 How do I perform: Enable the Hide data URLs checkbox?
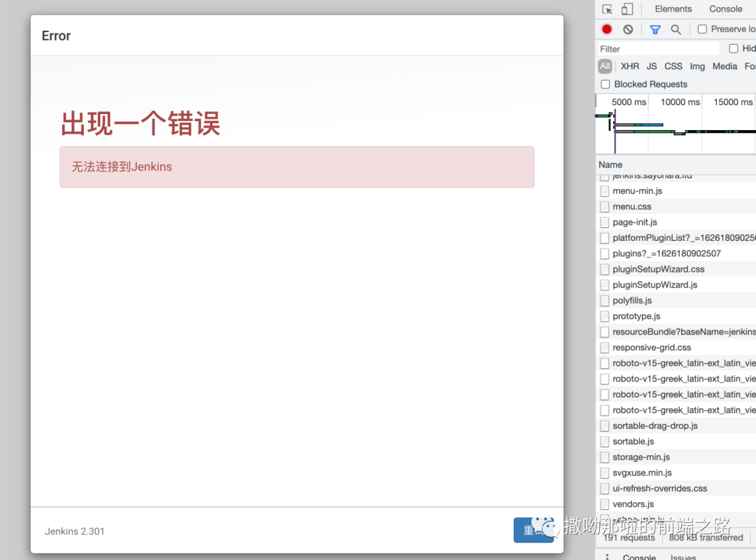coord(734,48)
